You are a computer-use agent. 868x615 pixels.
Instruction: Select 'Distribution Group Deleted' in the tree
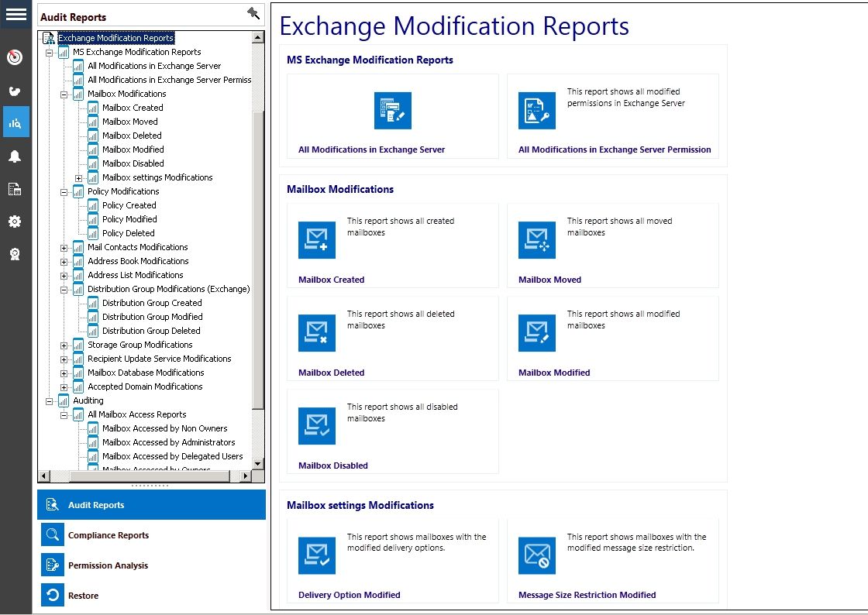[151, 331]
